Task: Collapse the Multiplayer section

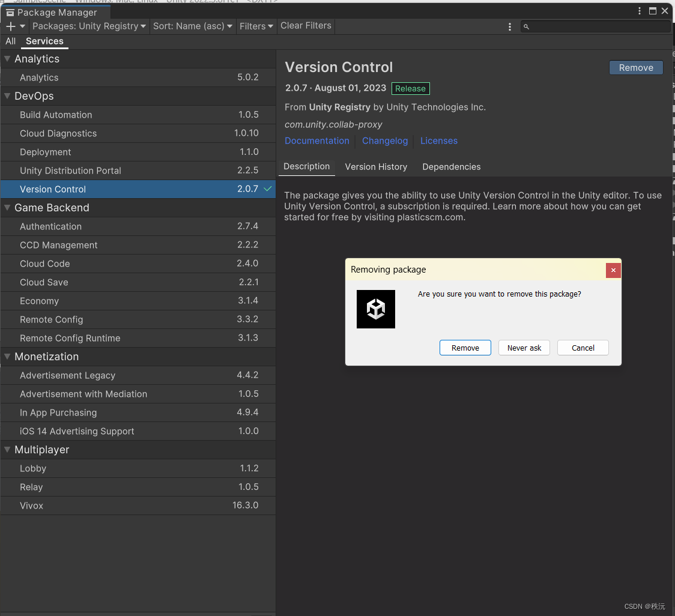Action: pos(7,449)
